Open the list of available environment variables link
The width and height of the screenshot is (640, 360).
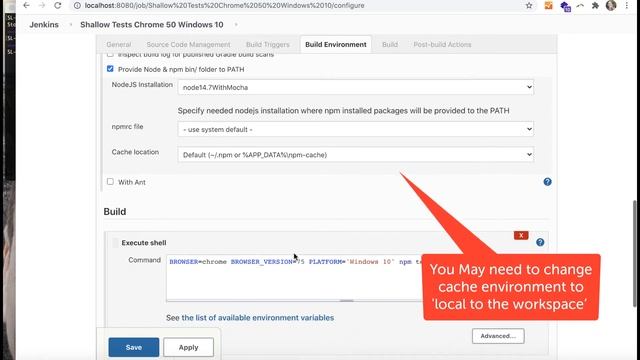point(258,318)
